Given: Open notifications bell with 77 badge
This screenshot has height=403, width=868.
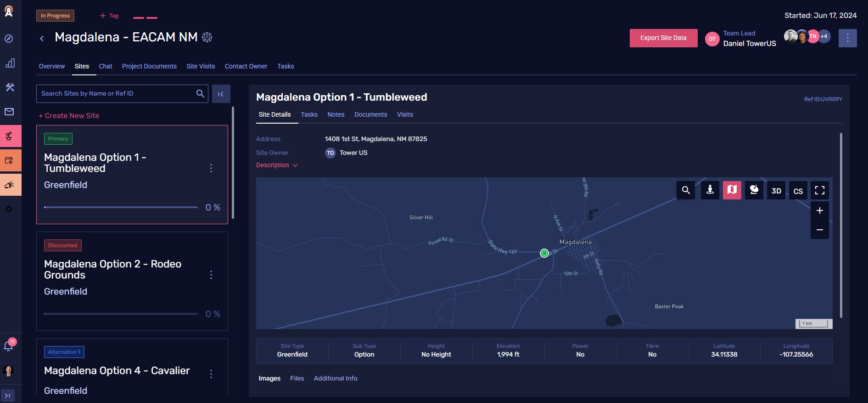Looking at the screenshot, I should tap(9, 345).
